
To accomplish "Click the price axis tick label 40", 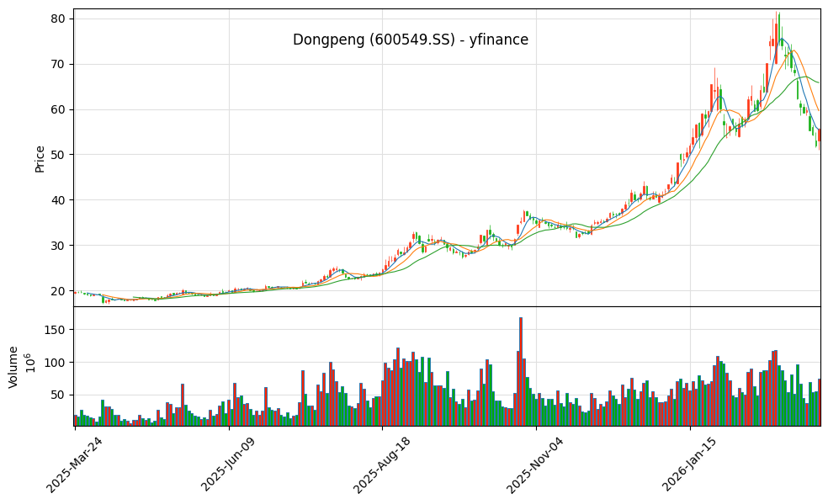I will click(57, 200).
